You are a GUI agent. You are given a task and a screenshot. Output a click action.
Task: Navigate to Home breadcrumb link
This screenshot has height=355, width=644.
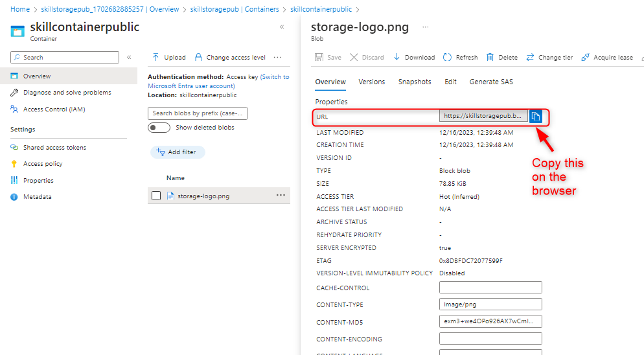coord(20,10)
